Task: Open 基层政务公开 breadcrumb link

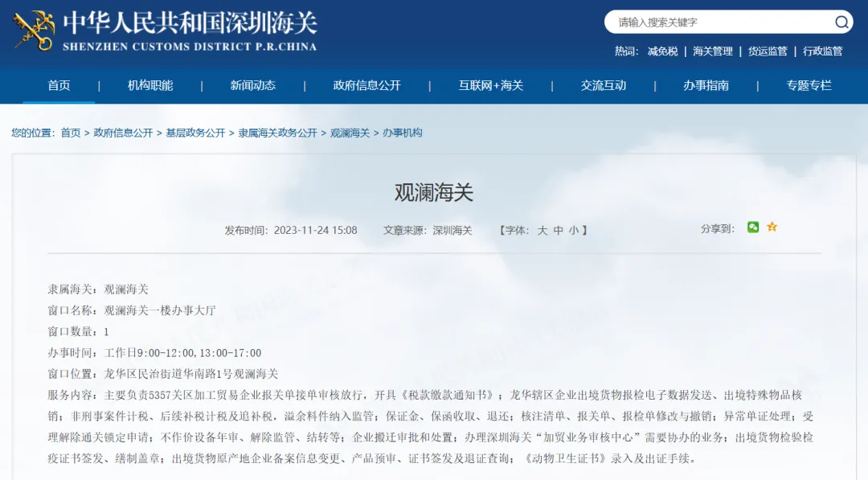Action: coord(195,133)
